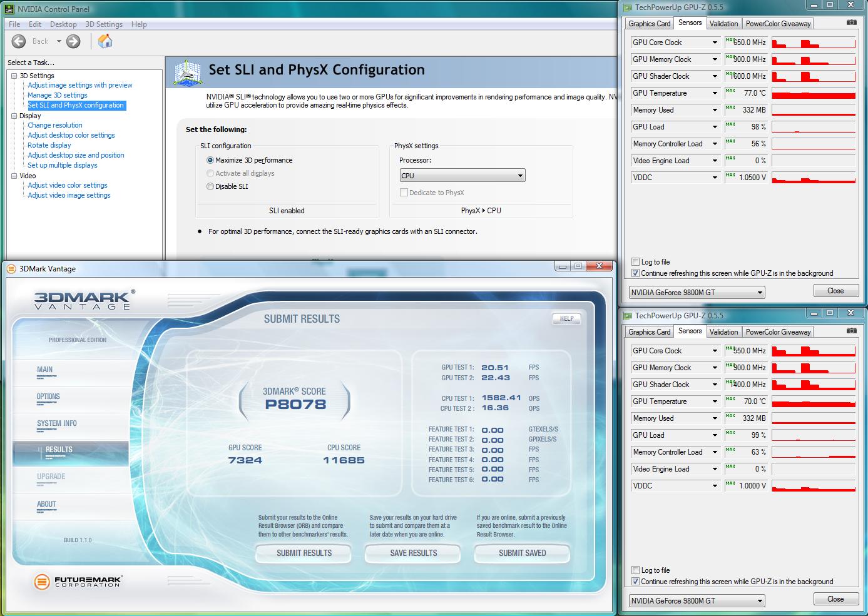Screen dimensions: 868x616
Task: Open the Desktop menu in NVIDIA Control Panel
Action: coord(63,24)
